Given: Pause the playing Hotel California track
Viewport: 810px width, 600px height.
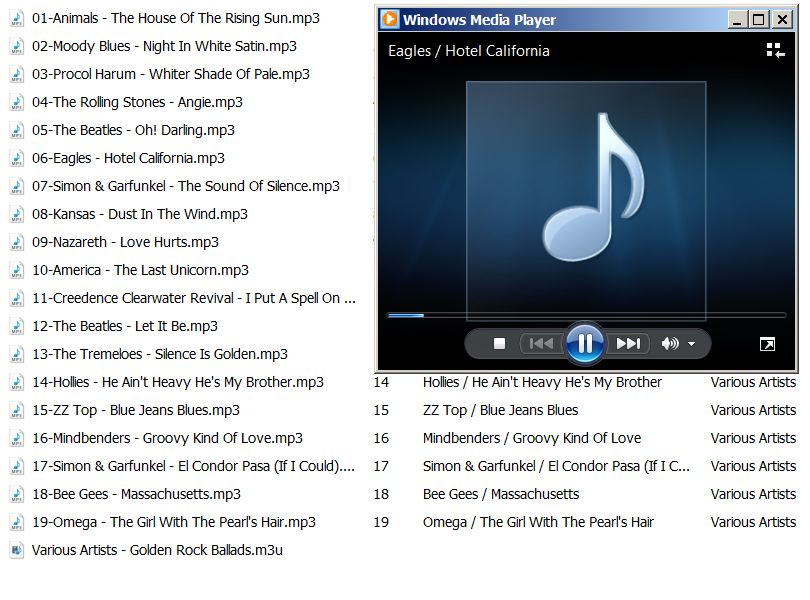Looking at the screenshot, I should (585, 343).
